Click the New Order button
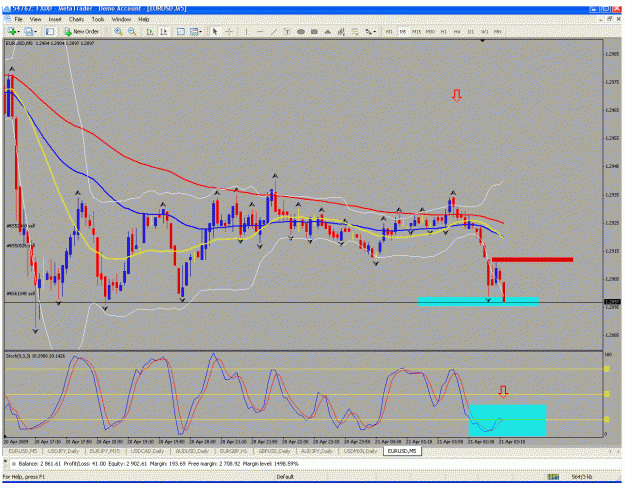The width and height of the screenshot is (625, 483). pos(82,31)
